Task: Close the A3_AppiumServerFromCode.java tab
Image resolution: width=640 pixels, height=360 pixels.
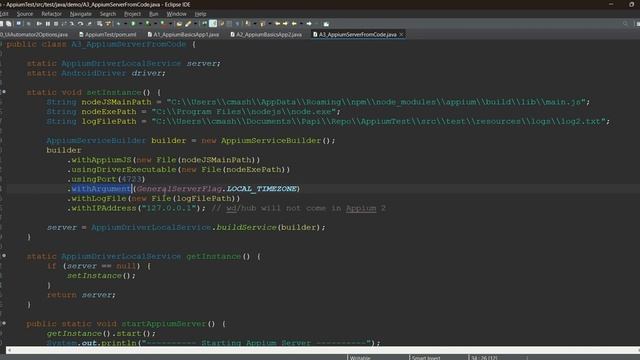Action: click(x=402, y=35)
